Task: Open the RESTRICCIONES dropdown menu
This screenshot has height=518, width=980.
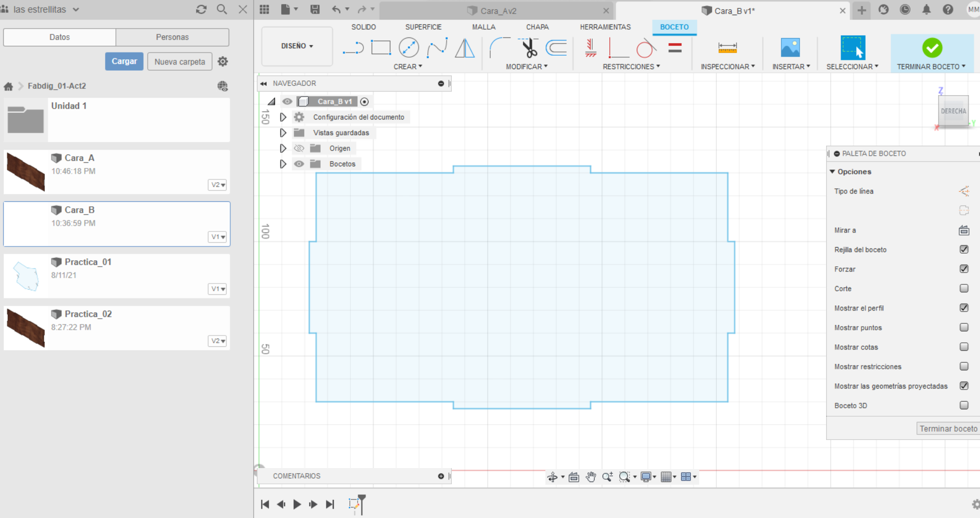Action: coord(631,67)
